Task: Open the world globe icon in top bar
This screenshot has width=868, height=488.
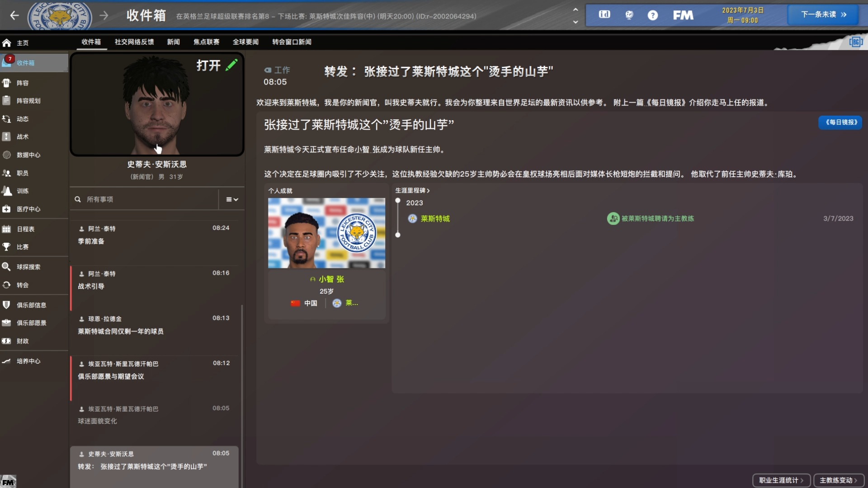Action: (628, 15)
